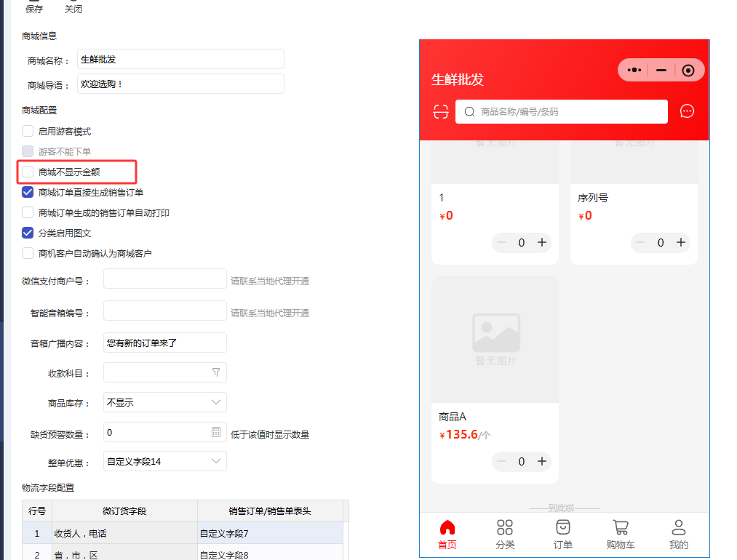Click plus icon for product 序列号
Image resolution: width=737 pixels, height=560 pixels.
click(681, 242)
